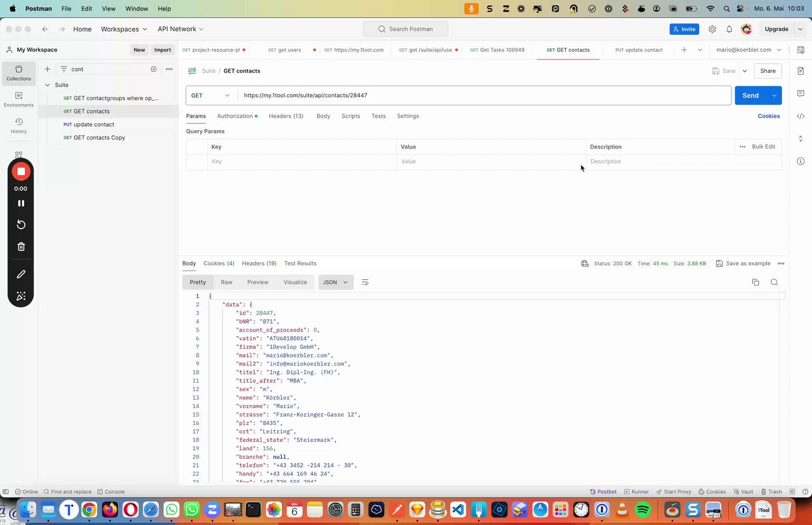Show the open tabs list chevron

700,50
